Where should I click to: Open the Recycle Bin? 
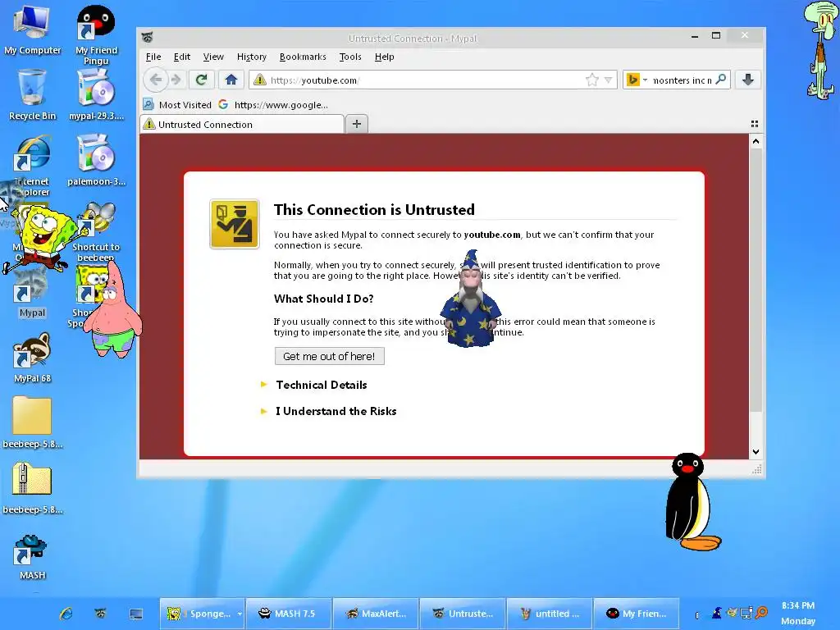click(32, 94)
